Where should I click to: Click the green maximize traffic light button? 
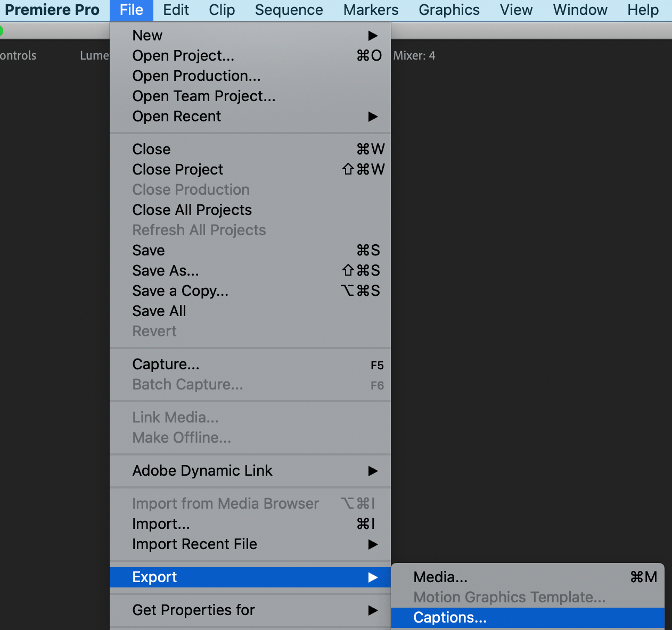point(2,31)
